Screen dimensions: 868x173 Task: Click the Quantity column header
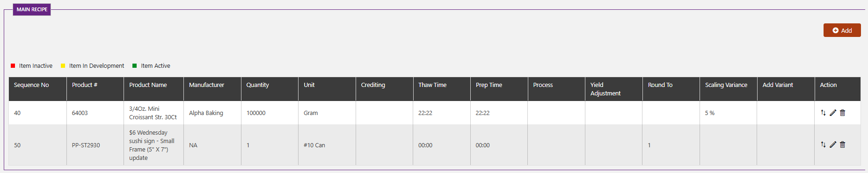(x=257, y=85)
